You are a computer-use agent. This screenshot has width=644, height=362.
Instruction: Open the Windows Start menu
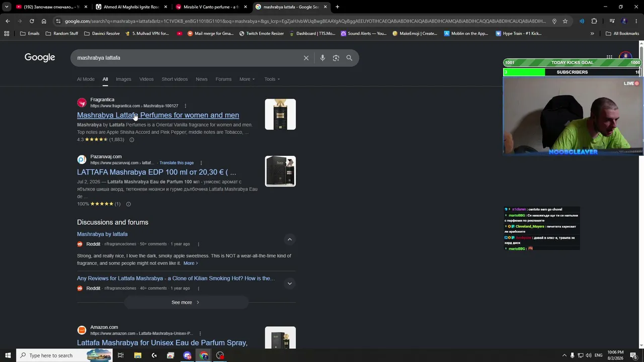[8, 355]
